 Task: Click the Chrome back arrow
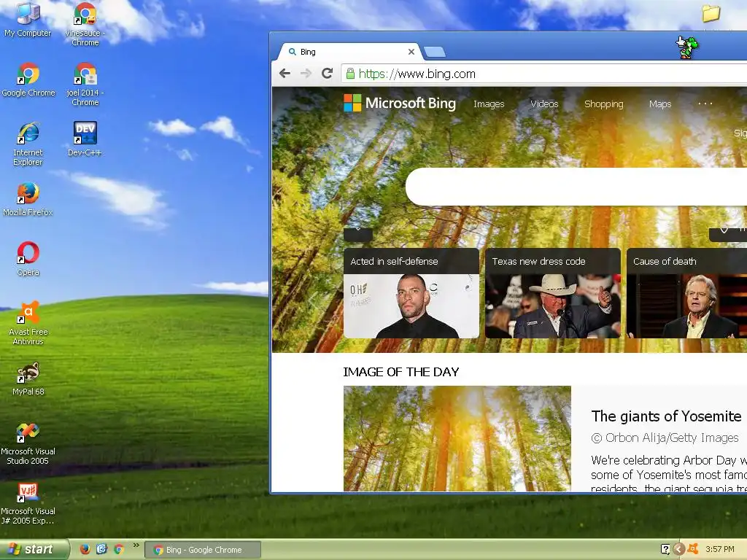(285, 74)
